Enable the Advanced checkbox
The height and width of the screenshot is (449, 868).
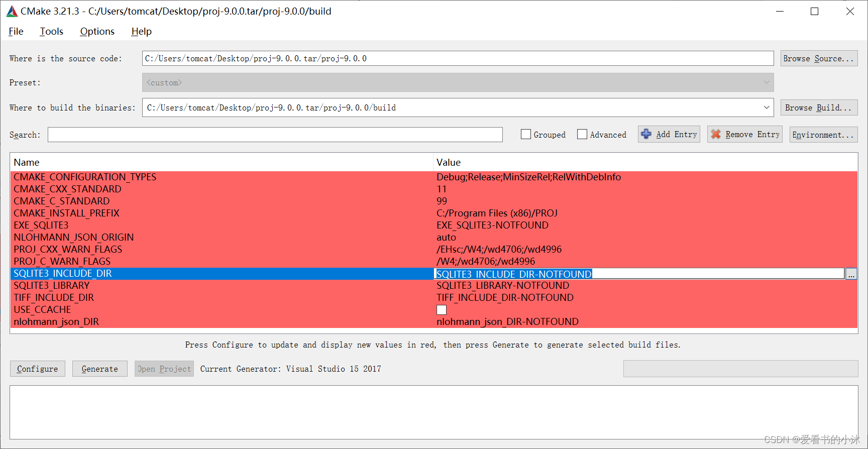(x=582, y=134)
